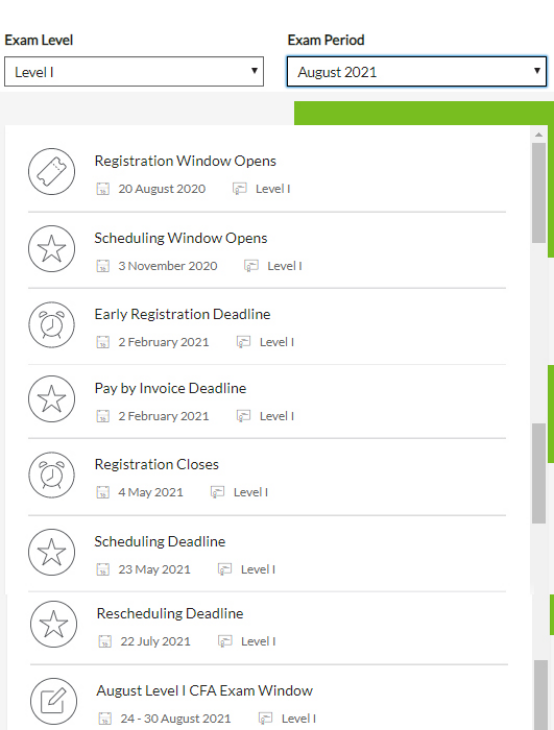The image size is (554, 730).
Task: Click the alarm clock icon for Registration Closes
Action: [x=51, y=475]
